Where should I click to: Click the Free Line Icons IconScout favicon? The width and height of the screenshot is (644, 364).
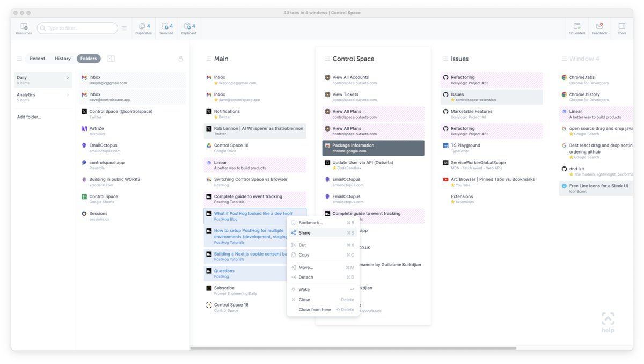pyautogui.click(x=564, y=186)
